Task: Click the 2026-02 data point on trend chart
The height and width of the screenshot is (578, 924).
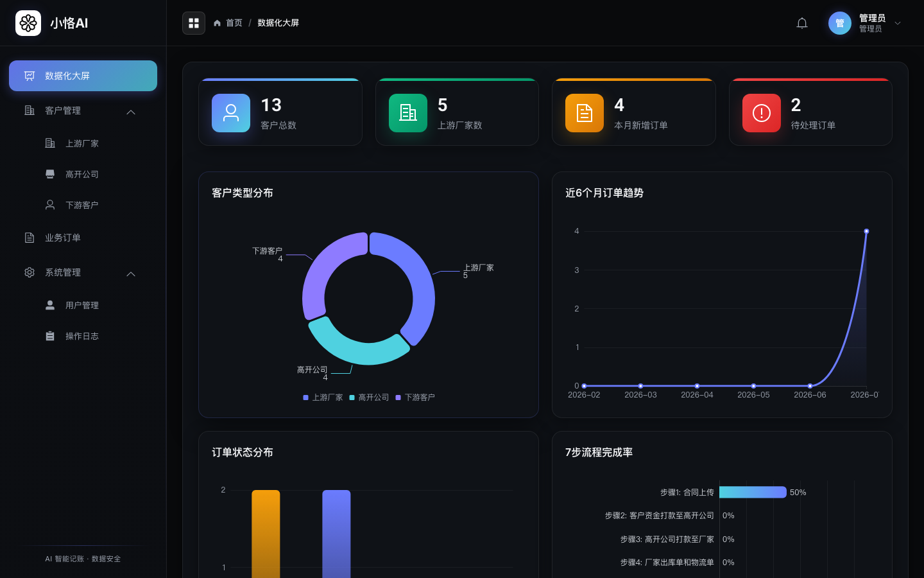Action: coord(584,386)
